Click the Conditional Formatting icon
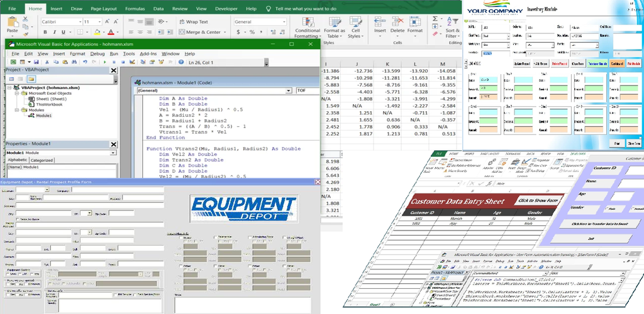Viewport: 644px width, 314px height. pyautogui.click(x=308, y=22)
